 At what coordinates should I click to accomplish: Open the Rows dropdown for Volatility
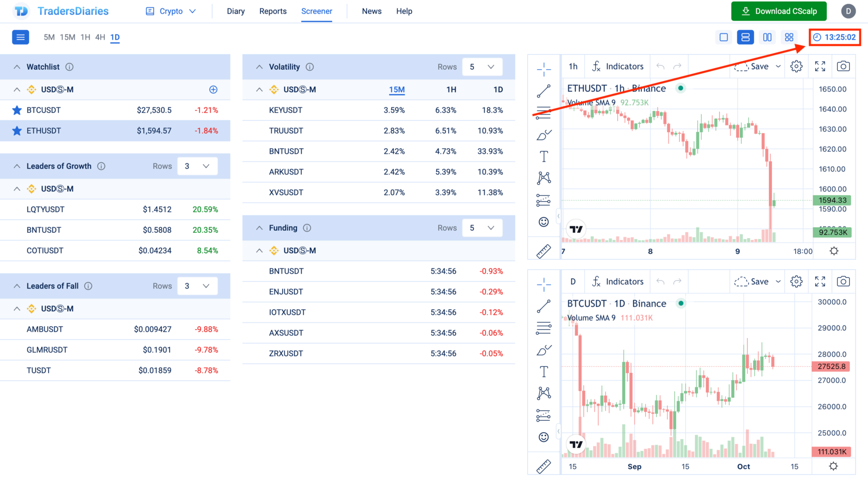[482, 67]
